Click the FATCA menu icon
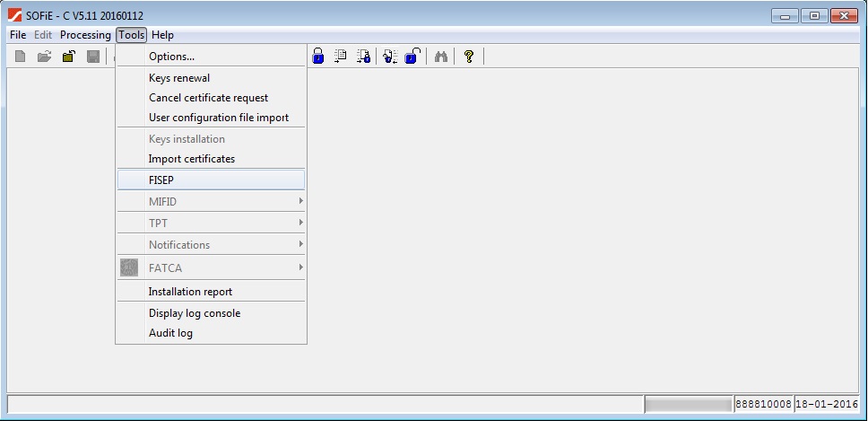The height and width of the screenshot is (421, 868). [x=129, y=268]
